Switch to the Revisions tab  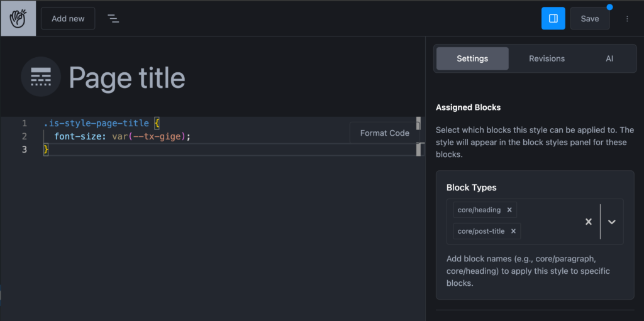(x=547, y=58)
